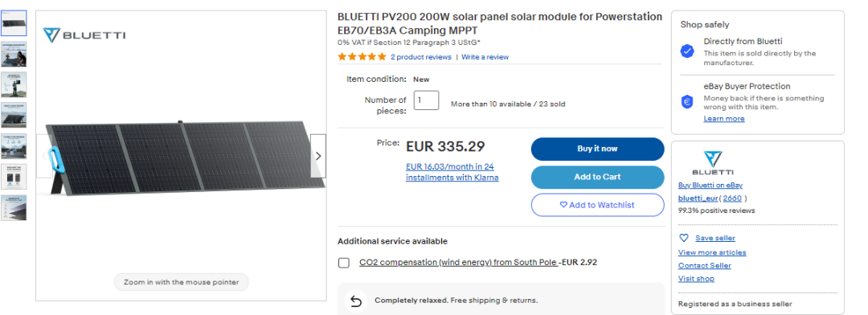868x315 pixels.
Task: Tick the CO2 compensation checkbox
Action: point(344,263)
